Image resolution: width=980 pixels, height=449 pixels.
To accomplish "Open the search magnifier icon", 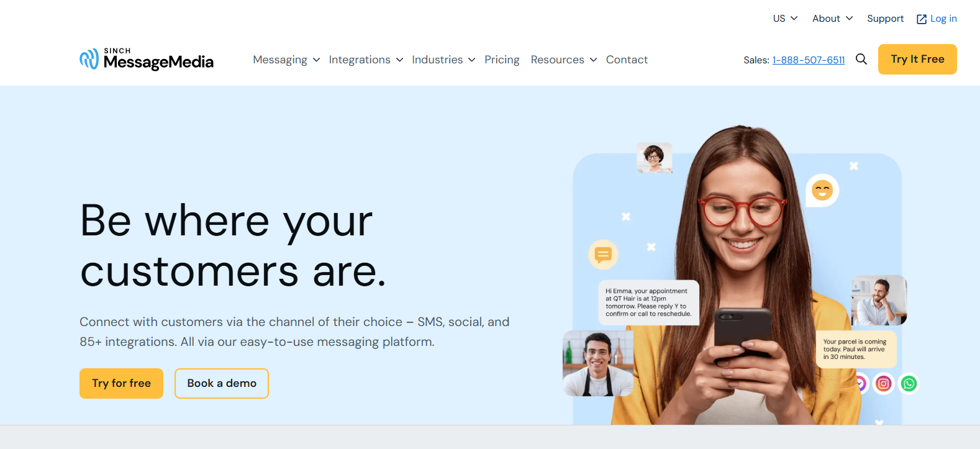I will pyautogui.click(x=861, y=59).
